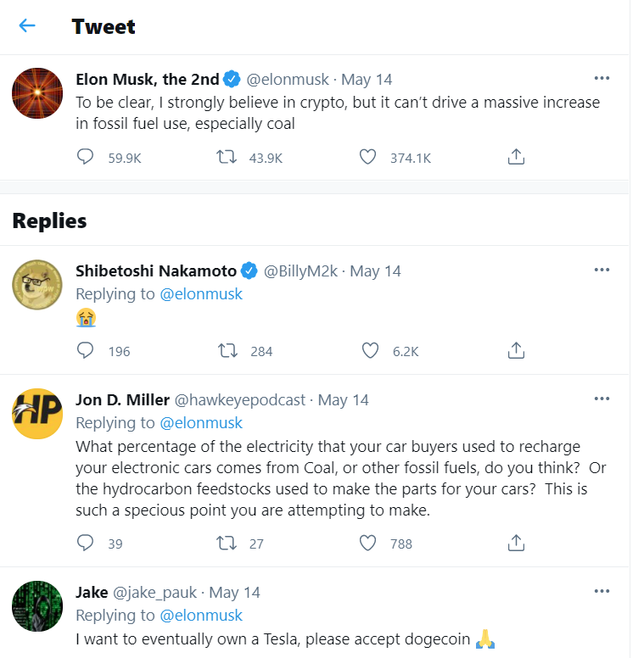Viewport: 644px width, 658px height.
Task: Click Shibetoshi Nakamoto's Doge avatar
Action: 37,285
